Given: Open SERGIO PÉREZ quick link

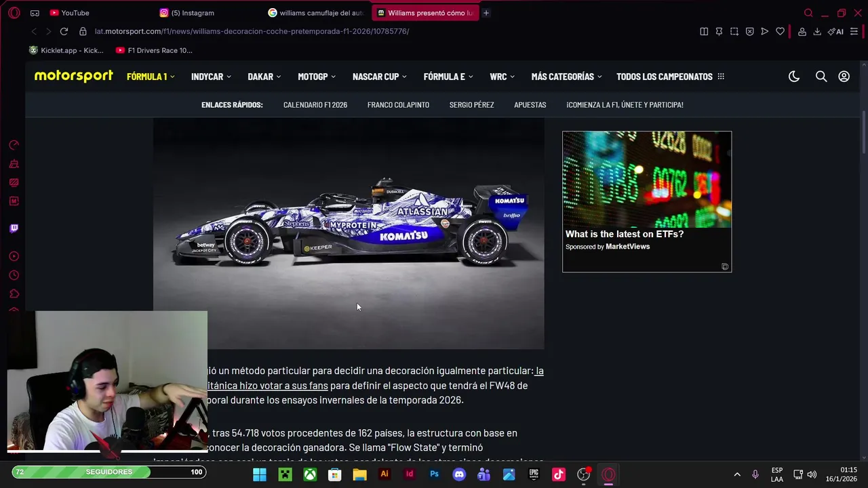Looking at the screenshot, I should (x=471, y=105).
